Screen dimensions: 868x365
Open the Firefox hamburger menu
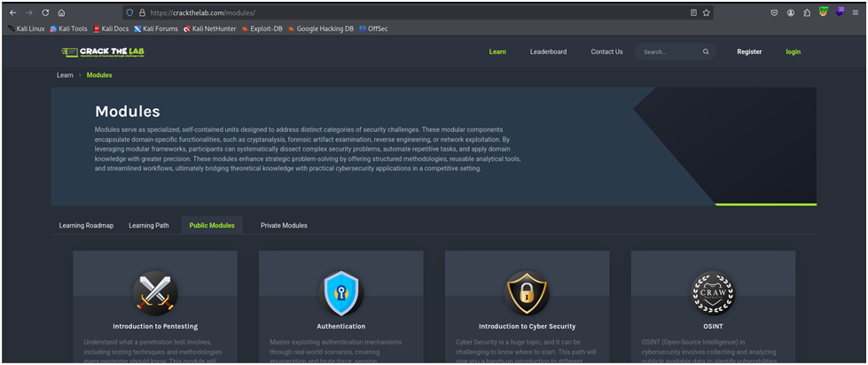pyautogui.click(x=856, y=12)
